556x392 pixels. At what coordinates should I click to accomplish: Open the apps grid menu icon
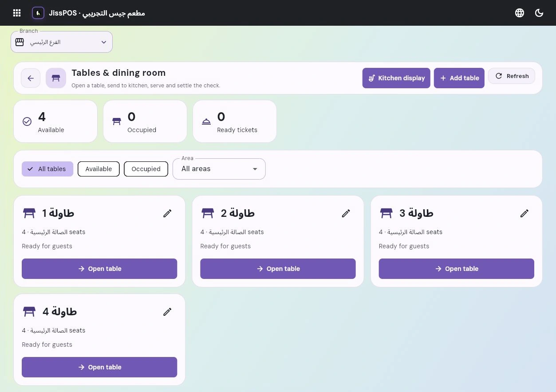tap(17, 13)
